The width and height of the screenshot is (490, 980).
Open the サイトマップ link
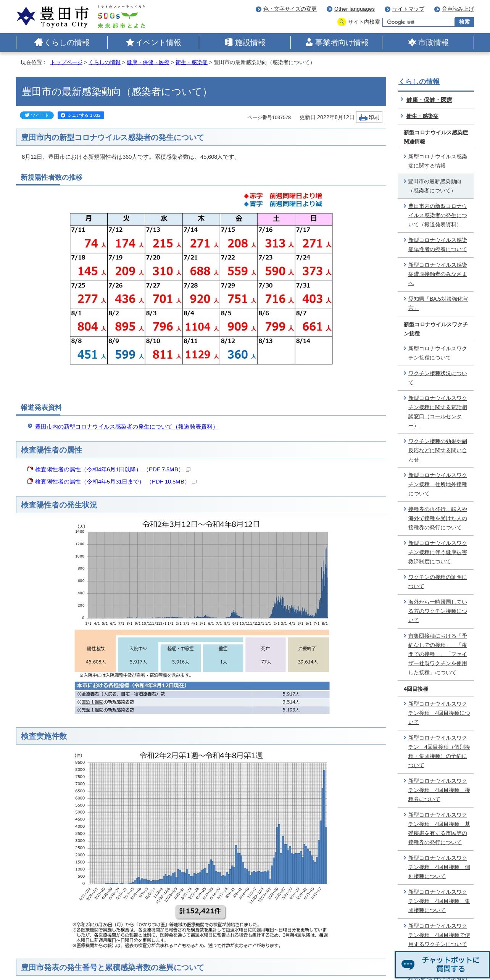click(408, 9)
